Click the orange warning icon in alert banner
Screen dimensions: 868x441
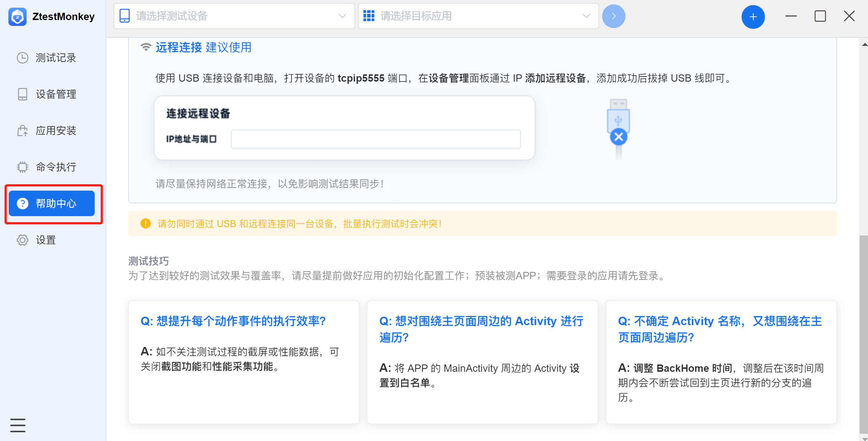[146, 223]
